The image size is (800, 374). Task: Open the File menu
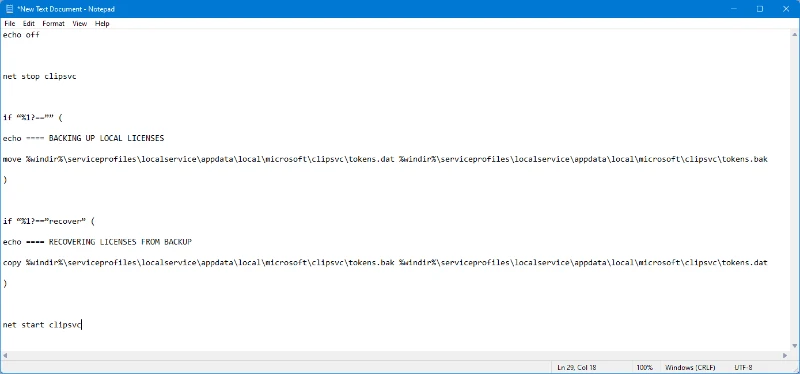click(x=10, y=23)
